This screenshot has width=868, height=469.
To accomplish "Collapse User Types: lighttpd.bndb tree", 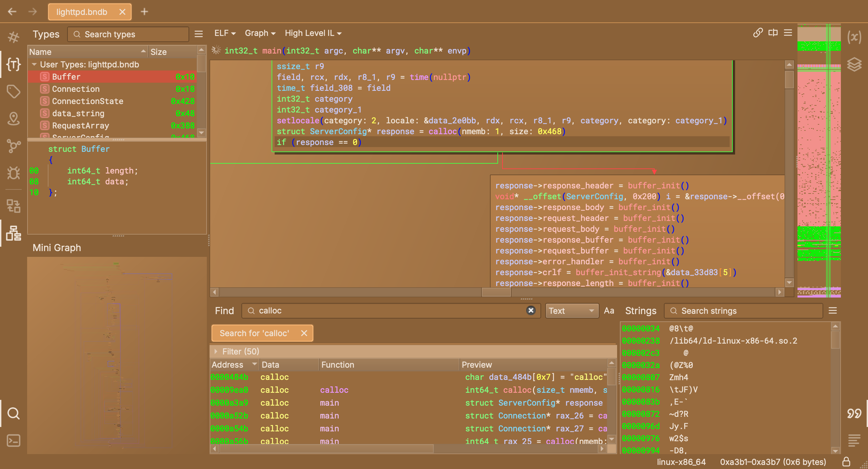I will 34,64.
